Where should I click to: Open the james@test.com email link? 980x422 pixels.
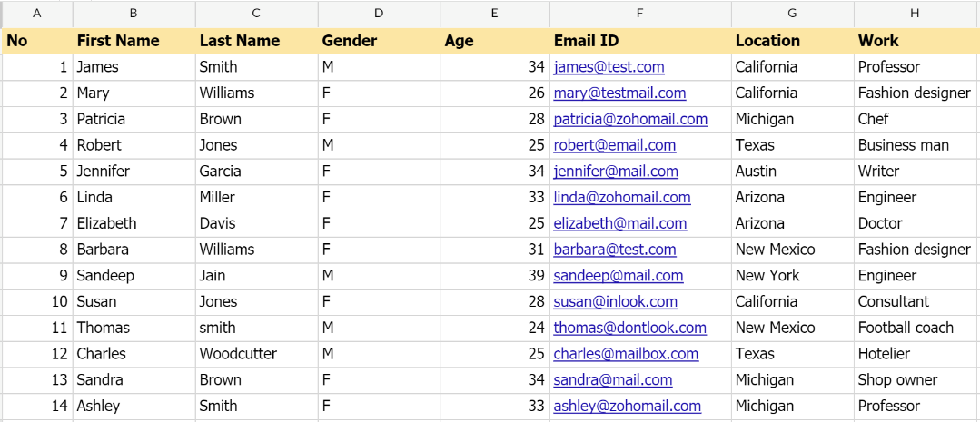click(609, 67)
